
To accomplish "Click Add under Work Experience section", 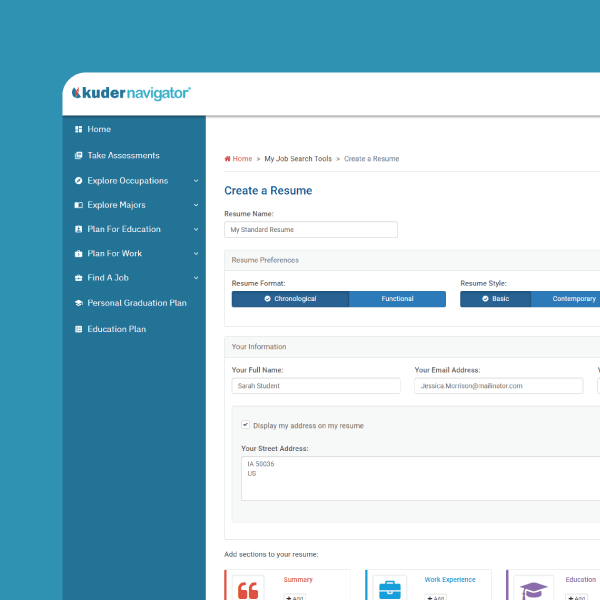I will 435,597.
